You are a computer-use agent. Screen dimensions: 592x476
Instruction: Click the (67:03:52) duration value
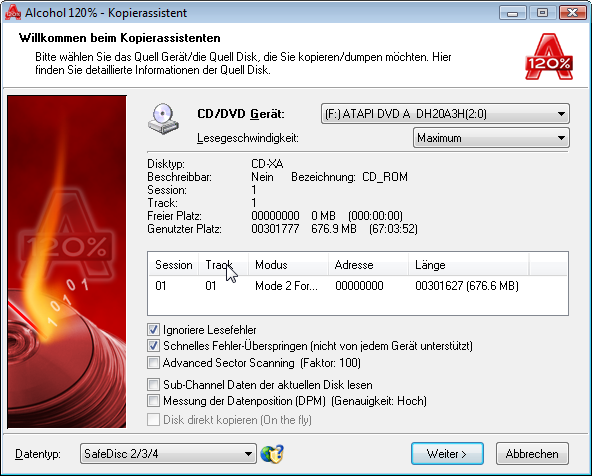(393, 229)
